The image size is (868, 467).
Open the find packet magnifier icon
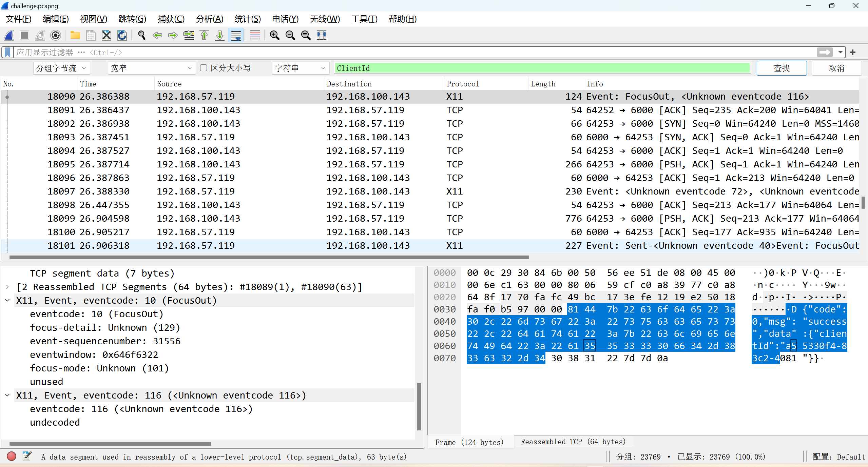[141, 35]
